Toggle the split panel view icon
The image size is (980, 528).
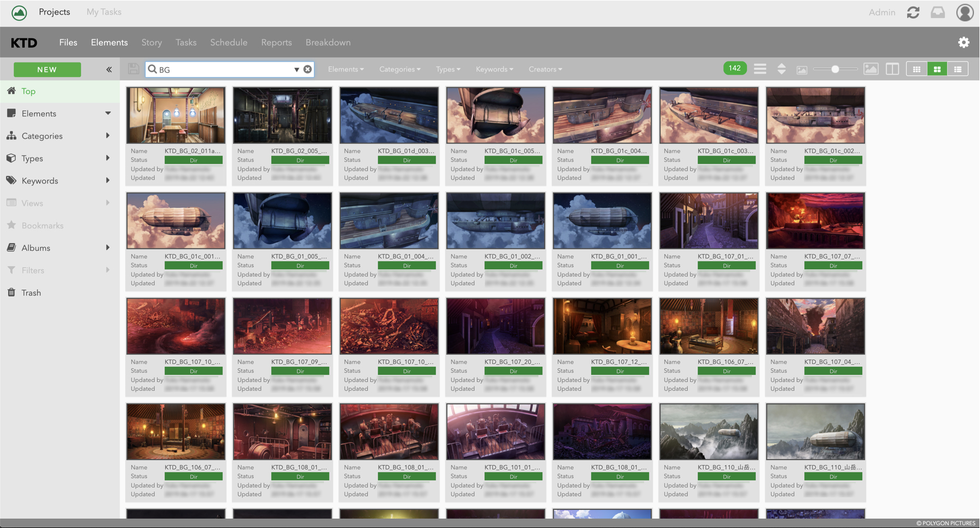(x=892, y=69)
